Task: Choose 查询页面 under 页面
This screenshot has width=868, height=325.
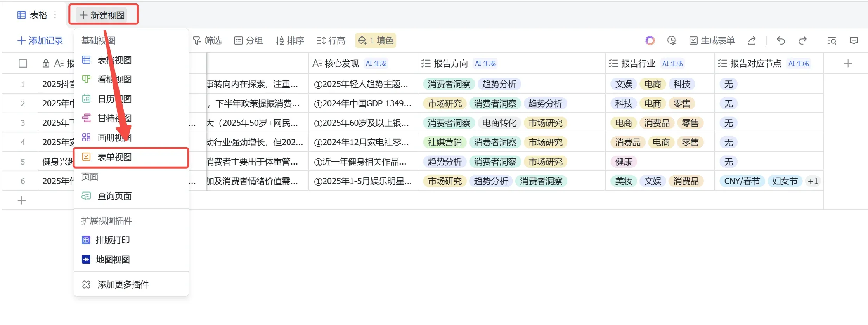Action: point(131,196)
